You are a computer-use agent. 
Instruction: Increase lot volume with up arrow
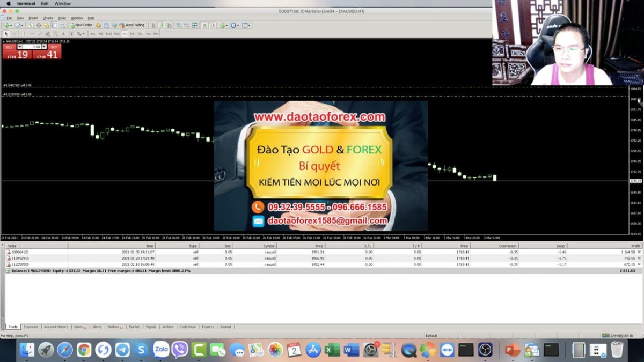click(x=44, y=47)
